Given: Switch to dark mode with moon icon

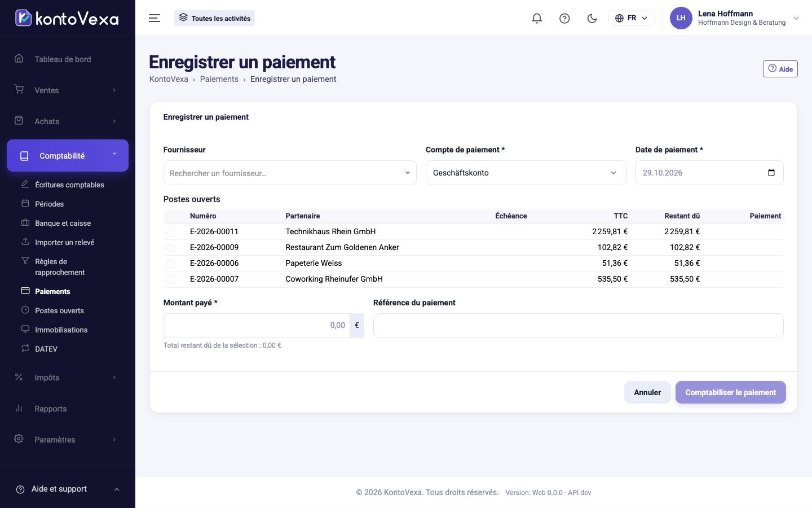Looking at the screenshot, I should (592, 18).
